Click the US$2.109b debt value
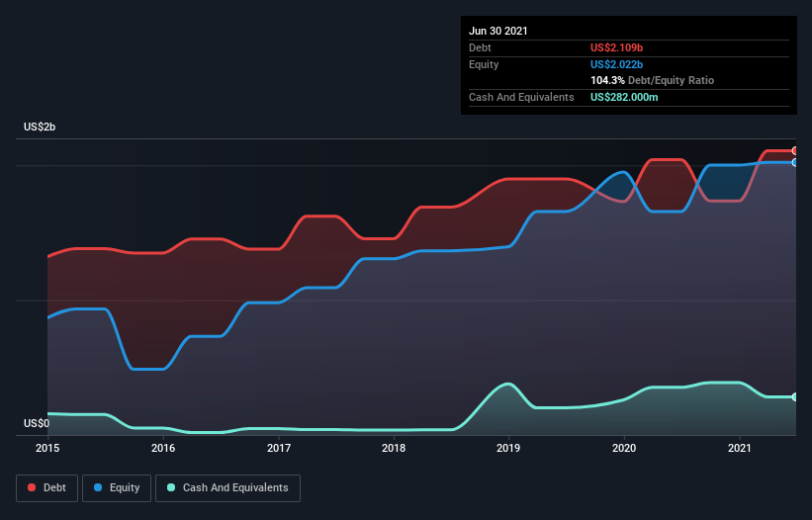This screenshot has width=812, height=520. tap(616, 47)
